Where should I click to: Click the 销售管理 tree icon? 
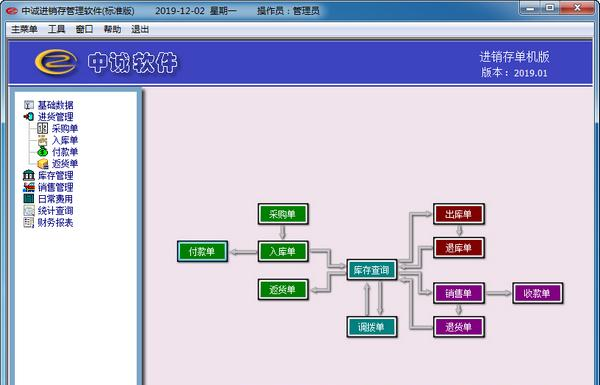pos(29,187)
